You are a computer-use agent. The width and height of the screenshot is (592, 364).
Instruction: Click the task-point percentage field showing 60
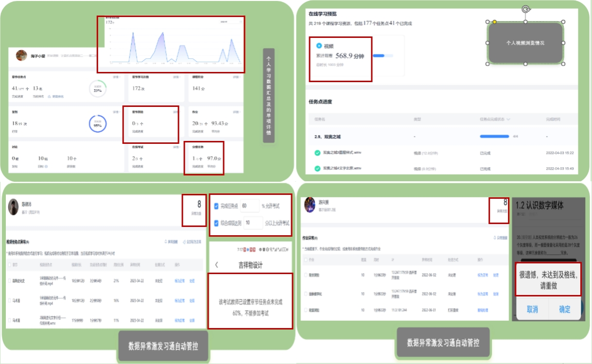coord(250,206)
